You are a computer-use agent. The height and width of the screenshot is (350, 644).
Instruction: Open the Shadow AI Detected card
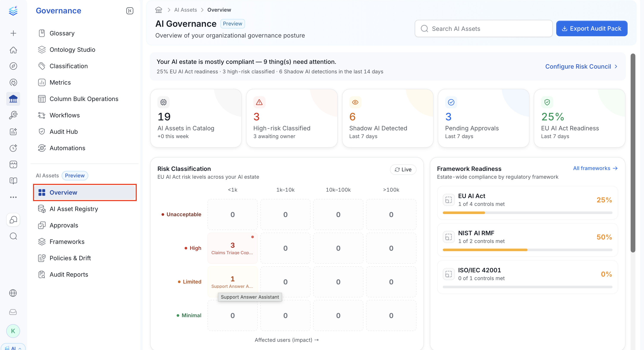388,118
